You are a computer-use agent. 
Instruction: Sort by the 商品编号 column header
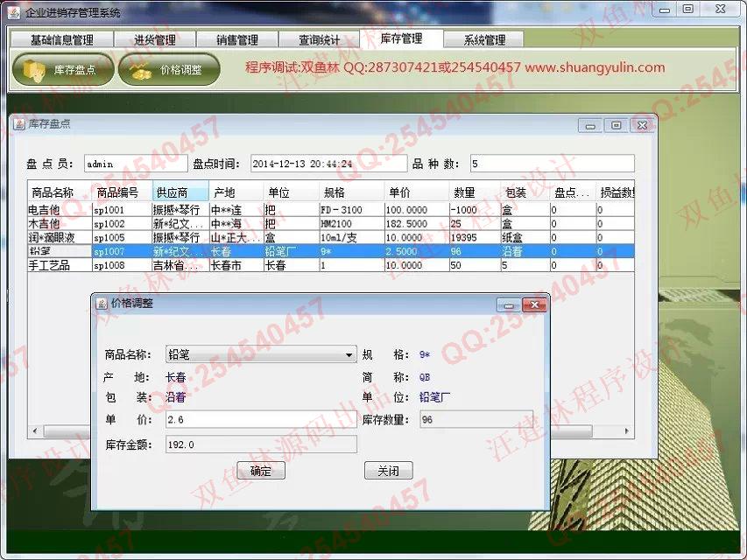coord(122,192)
